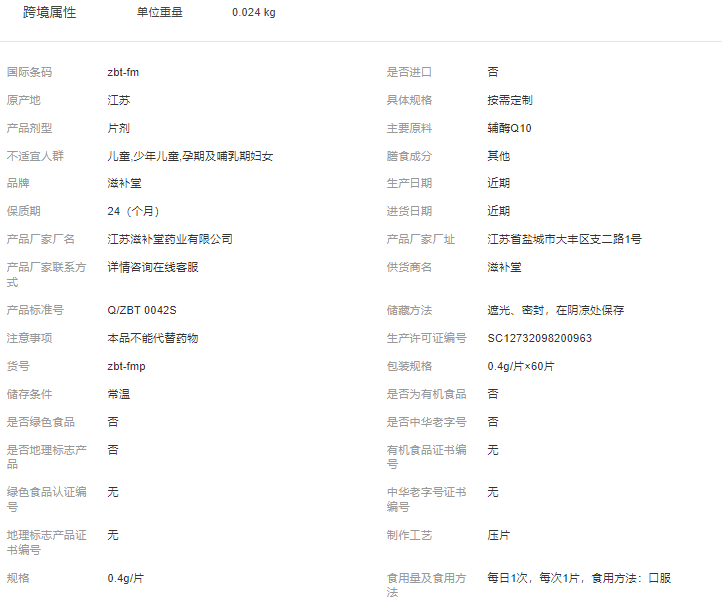Select the unit weight value 0.024 kg

[x=254, y=12]
